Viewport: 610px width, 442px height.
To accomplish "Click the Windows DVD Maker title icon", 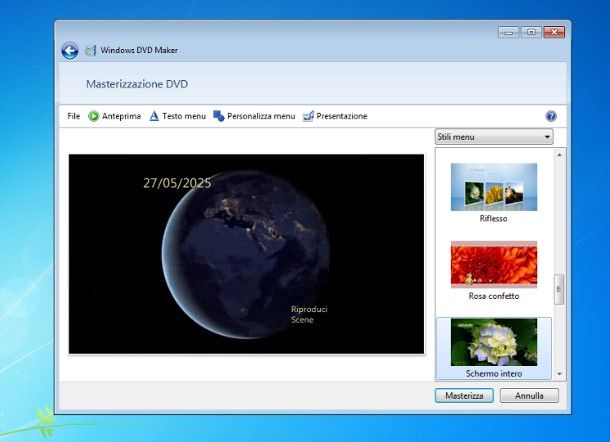I will tap(91, 50).
